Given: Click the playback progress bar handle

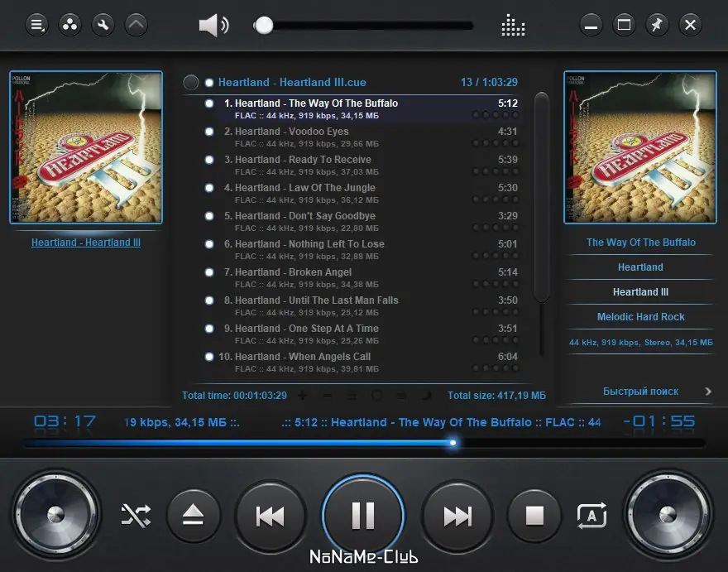Looking at the screenshot, I should 453,443.
